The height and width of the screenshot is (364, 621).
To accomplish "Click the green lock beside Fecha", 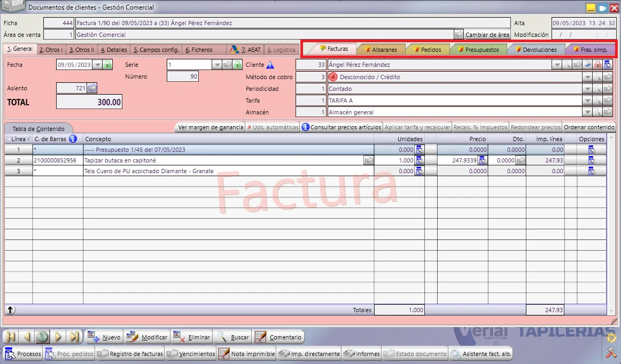I will tap(107, 65).
